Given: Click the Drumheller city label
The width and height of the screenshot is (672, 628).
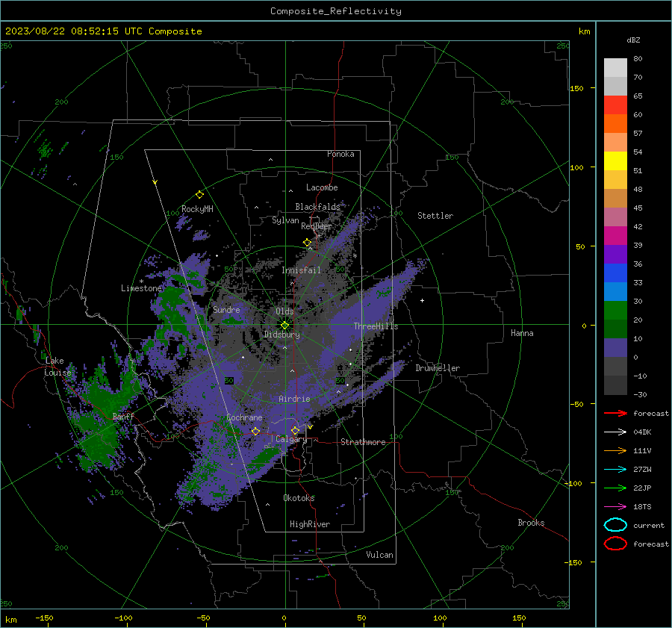Looking at the screenshot, I should (x=438, y=368).
